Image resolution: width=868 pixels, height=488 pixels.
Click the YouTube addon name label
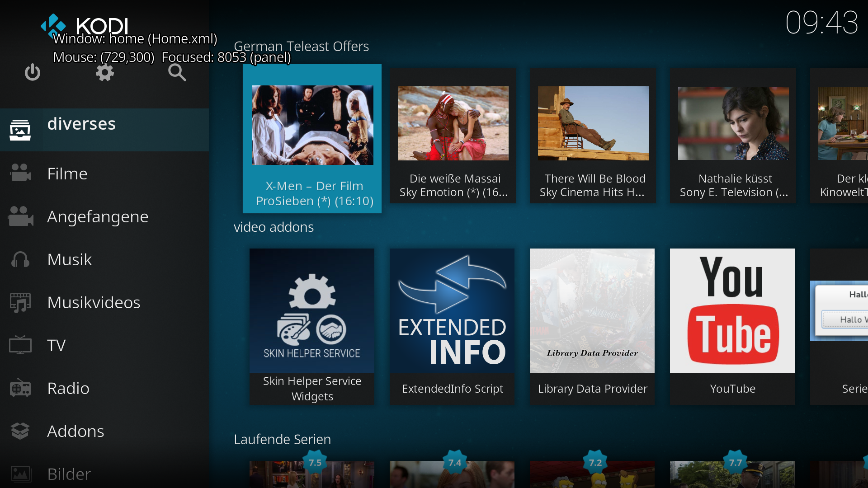[x=732, y=389]
